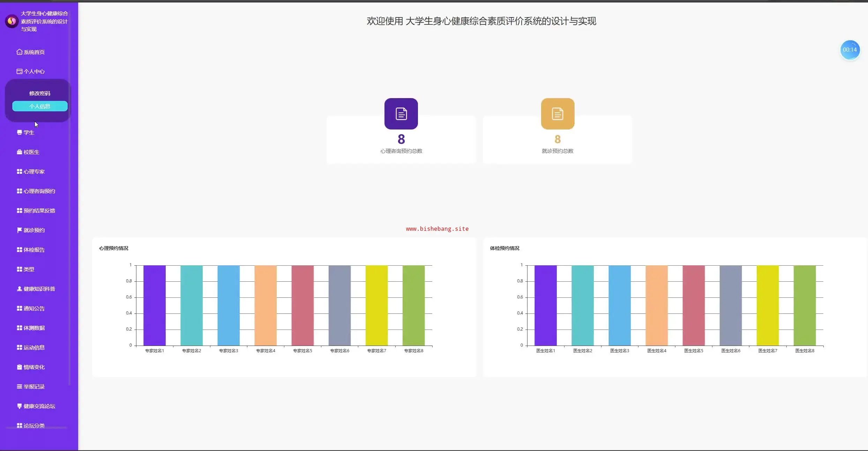Open the 修改密码 submenu item
868x451 pixels.
[40, 93]
